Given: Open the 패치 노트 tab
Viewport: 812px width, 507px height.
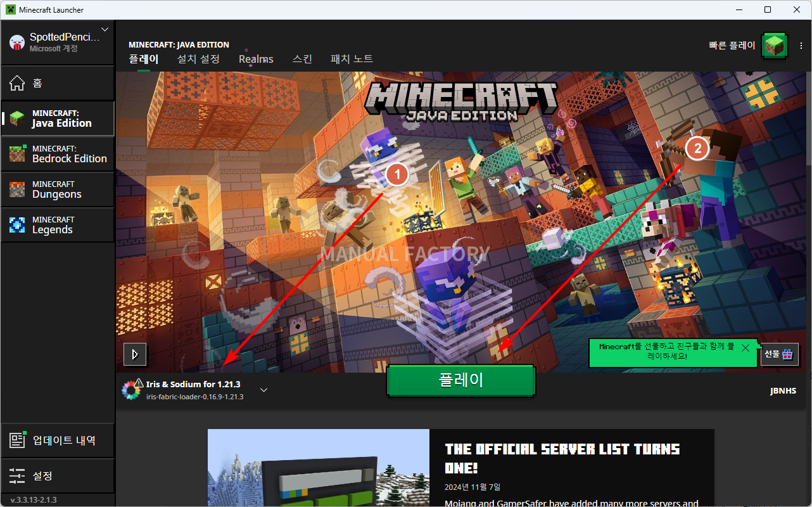Looking at the screenshot, I should pos(352,59).
